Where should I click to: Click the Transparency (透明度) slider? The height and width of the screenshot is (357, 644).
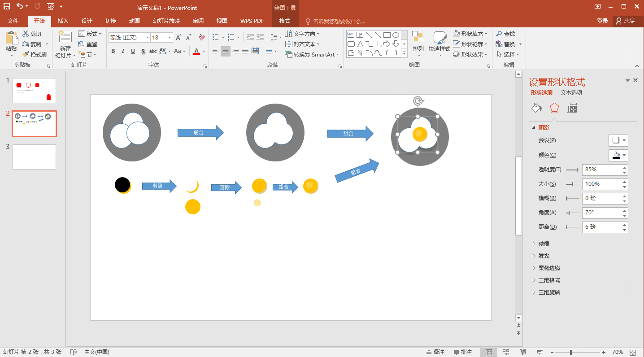point(572,170)
